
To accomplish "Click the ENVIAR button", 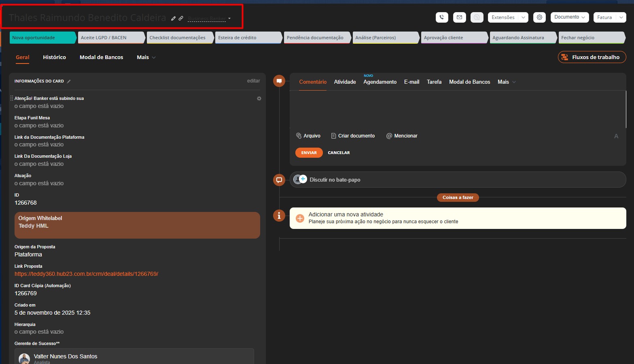I will pos(309,153).
